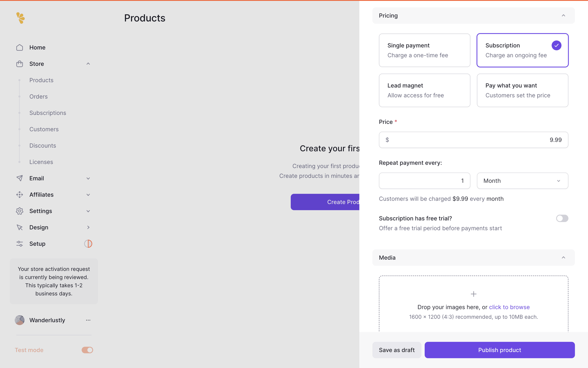Click the Setup progress circle indicator

(x=88, y=244)
